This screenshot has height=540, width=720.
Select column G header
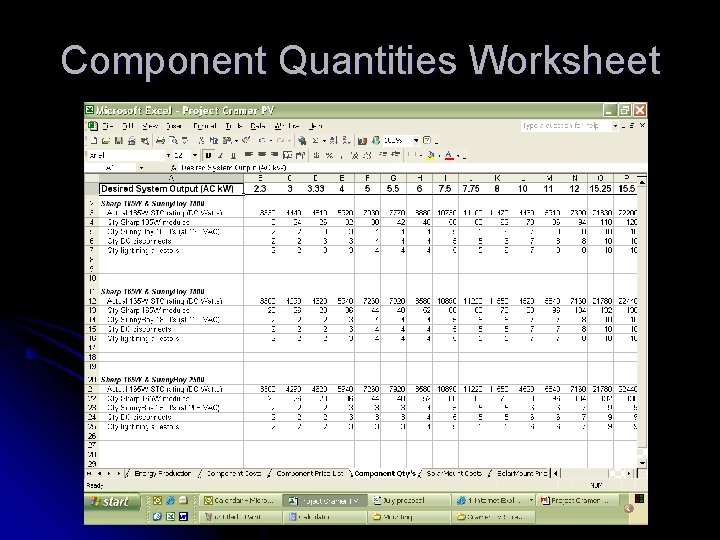point(393,178)
